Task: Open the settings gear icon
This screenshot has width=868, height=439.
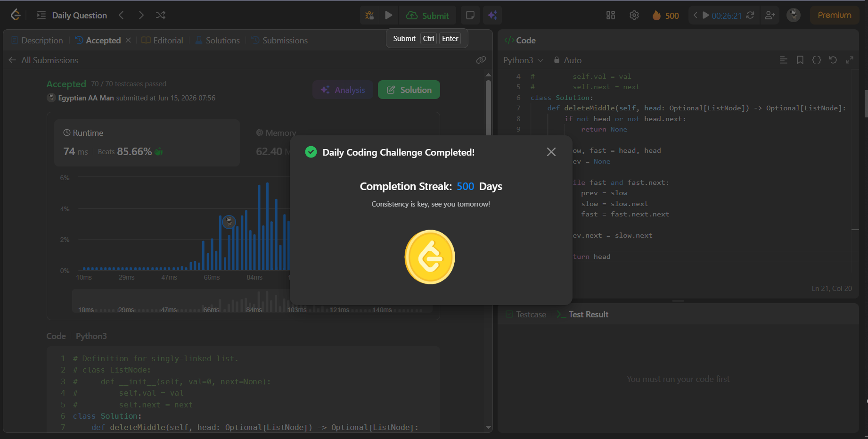Action: [634, 15]
